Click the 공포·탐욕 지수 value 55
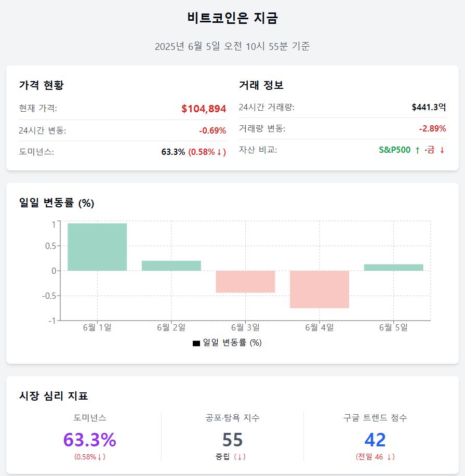 tap(232, 440)
